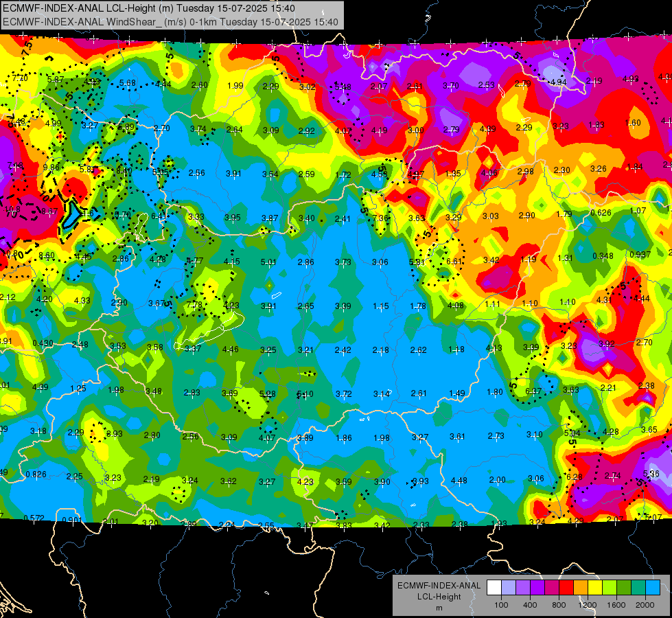Image resolution: width=672 pixels, height=618 pixels.
Task: Click the white legend color swatch
Action: tap(494, 588)
